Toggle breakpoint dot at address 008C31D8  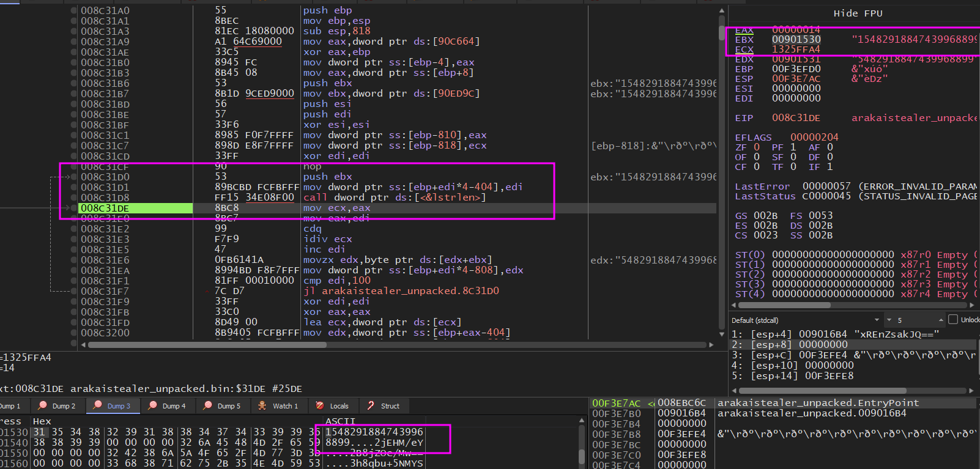coord(74,198)
